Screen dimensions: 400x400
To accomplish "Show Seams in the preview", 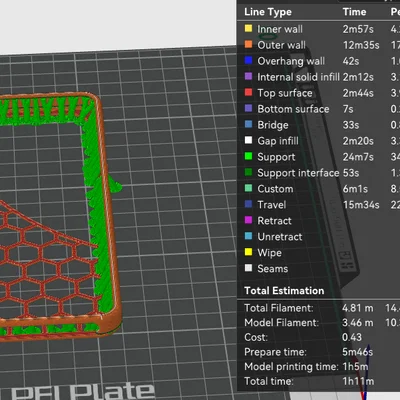I will (x=318, y=269).
